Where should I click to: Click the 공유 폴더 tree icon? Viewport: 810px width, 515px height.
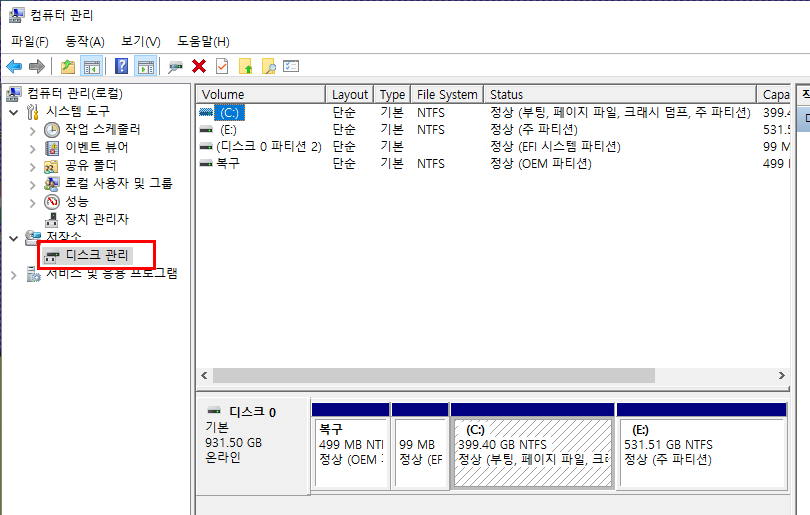(51, 166)
